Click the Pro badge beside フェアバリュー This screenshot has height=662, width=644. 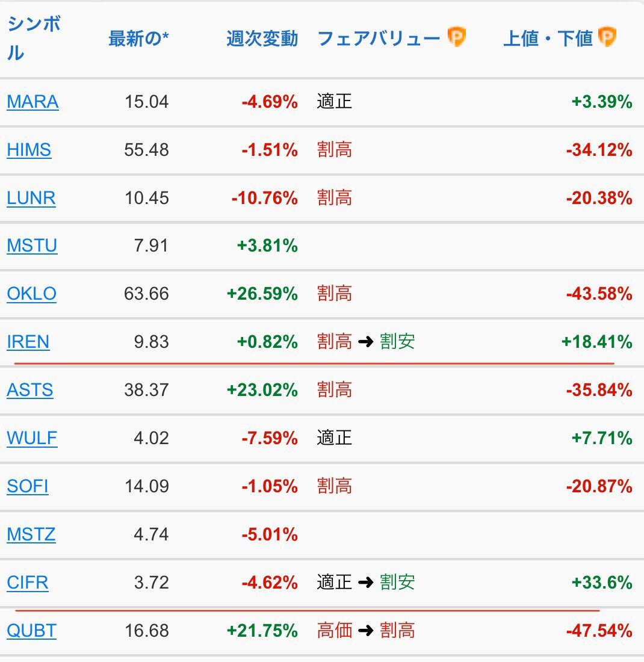click(x=456, y=37)
